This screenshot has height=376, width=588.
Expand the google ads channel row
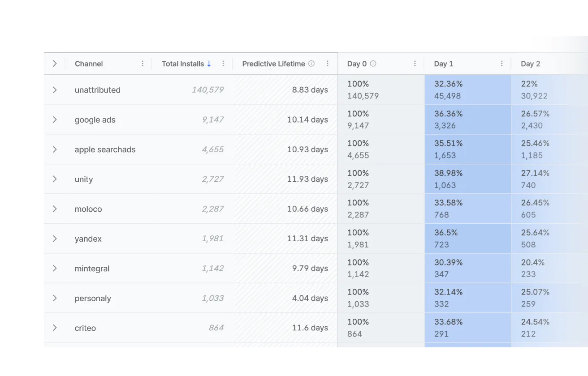[x=55, y=120]
